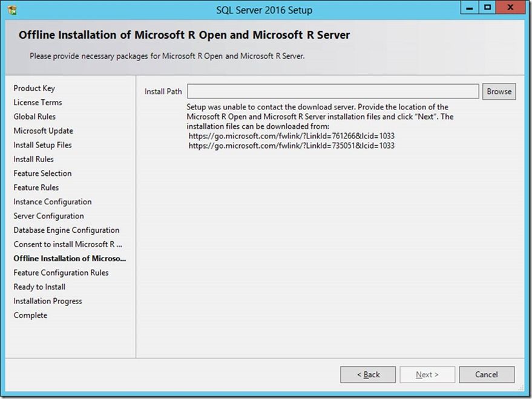532x399 pixels.
Task: Minimize the setup window
Action: coord(470,7)
